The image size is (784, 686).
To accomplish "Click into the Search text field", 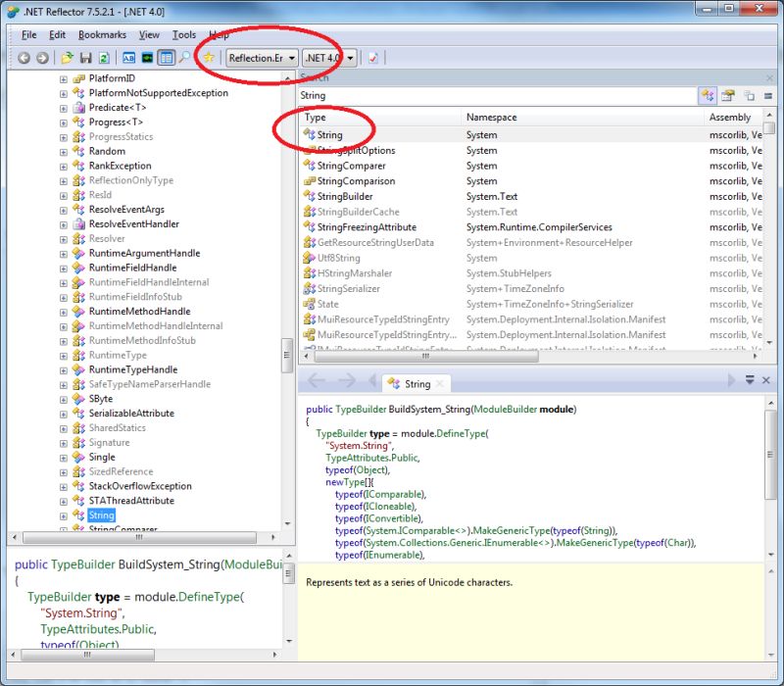I will (490, 95).
